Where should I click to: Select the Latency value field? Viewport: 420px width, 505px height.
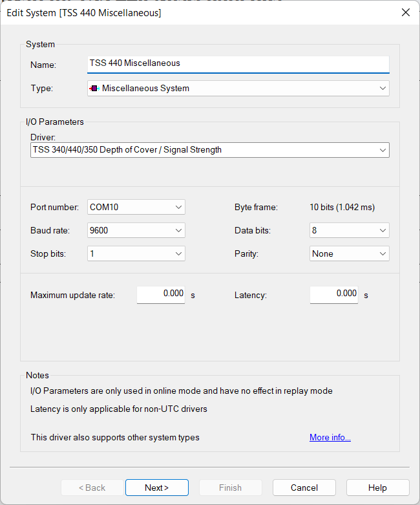pyautogui.click(x=334, y=294)
